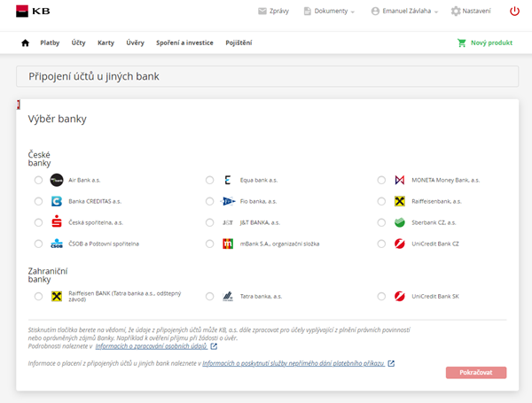Open Informacích o zpracování osobních údajů link
532x403 pixels.
[152, 346]
